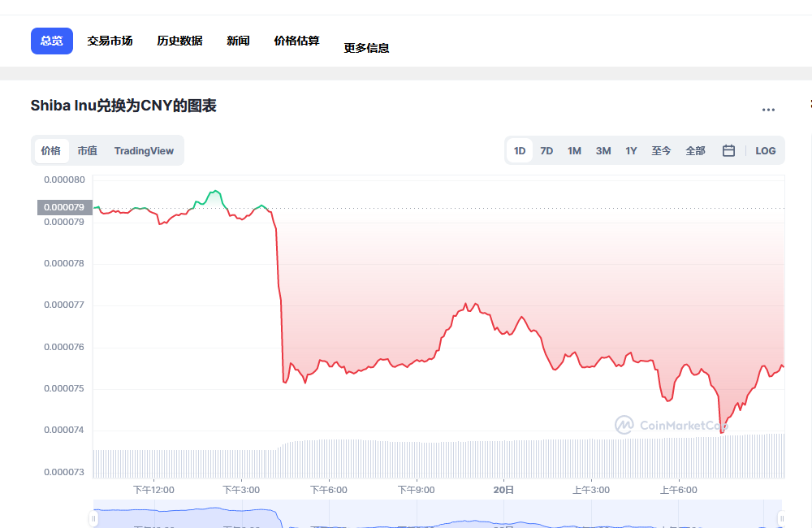The width and height of the screenshot is (812, 528).
Task: Open the 新闻 page
Action: pyautogui.click(x=238, y=40)
